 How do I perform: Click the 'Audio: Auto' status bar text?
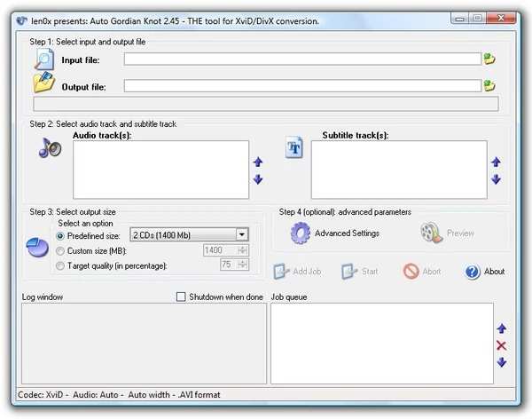96,394
